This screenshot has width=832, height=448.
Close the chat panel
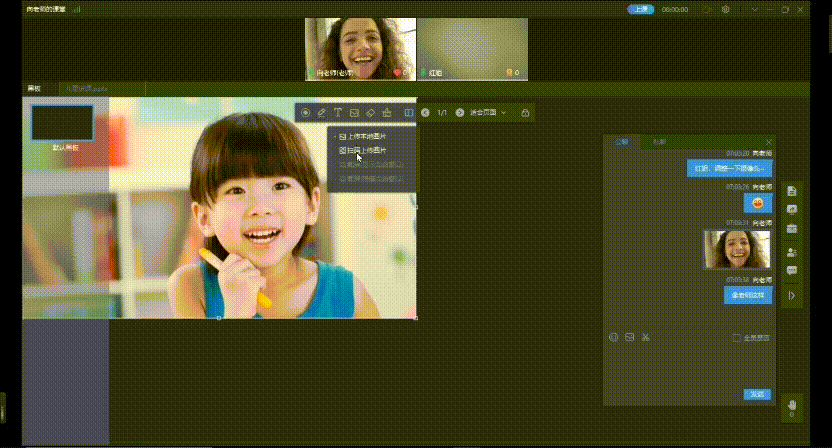tap(769, 142)
